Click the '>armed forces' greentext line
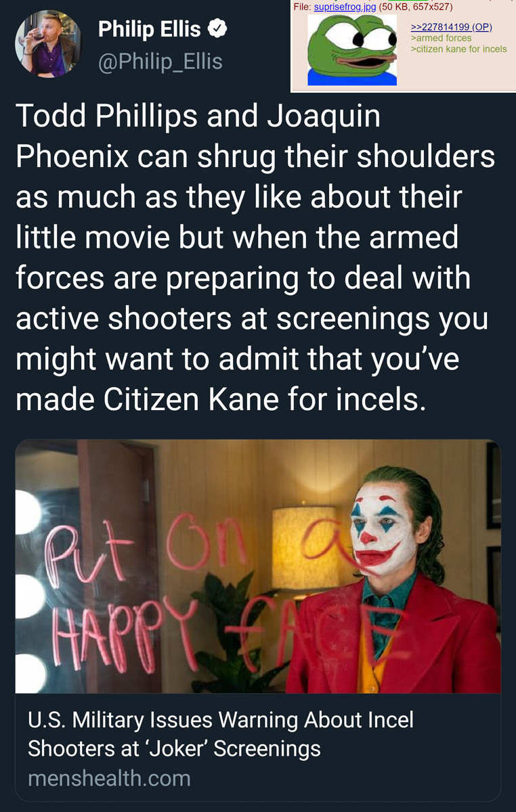This screenshot has width=516, height=812. click(442, 38)
